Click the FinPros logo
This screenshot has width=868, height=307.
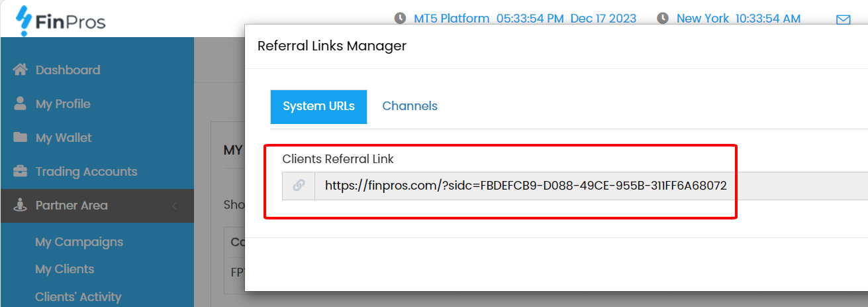coord(61,20)
